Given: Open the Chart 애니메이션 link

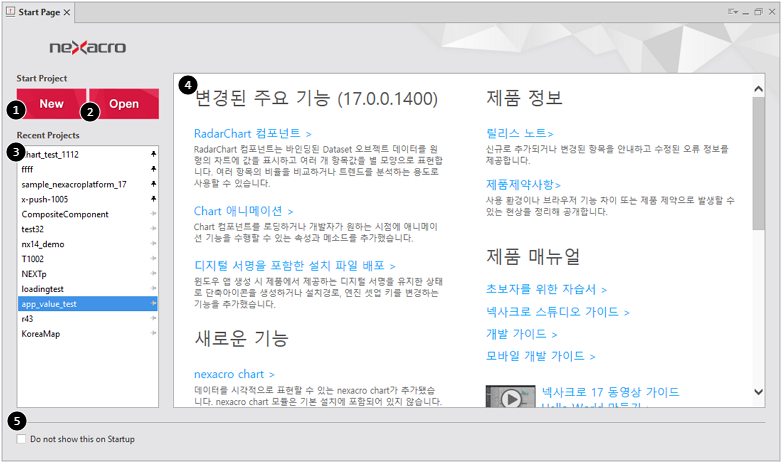Looking at the screenshot, I should (x=243, y=211).
